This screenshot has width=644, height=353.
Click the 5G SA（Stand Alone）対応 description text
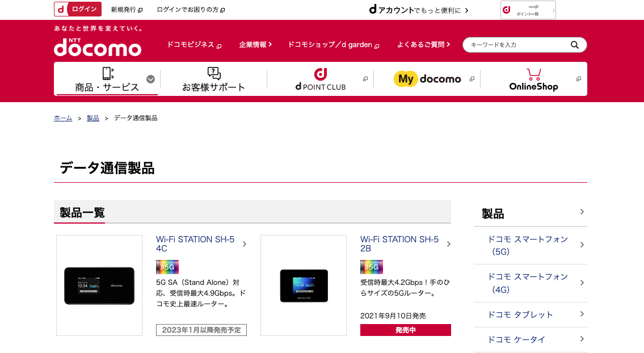201,293
